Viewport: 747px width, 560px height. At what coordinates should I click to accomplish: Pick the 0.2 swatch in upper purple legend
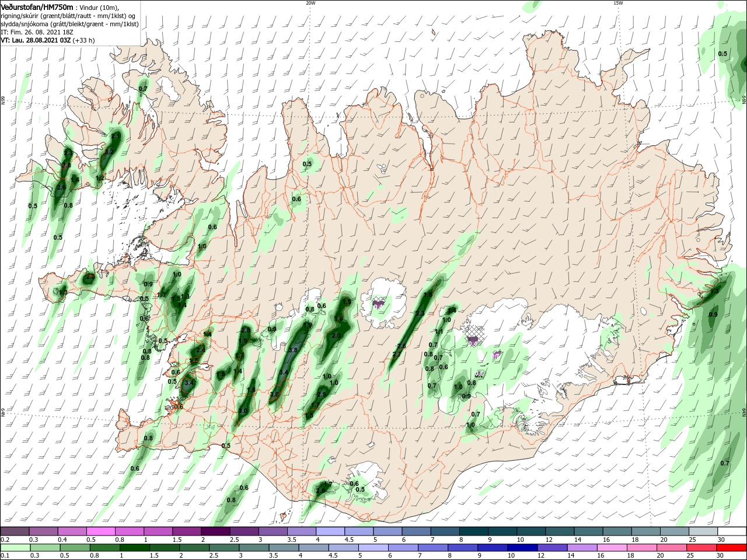pos(15,531)
